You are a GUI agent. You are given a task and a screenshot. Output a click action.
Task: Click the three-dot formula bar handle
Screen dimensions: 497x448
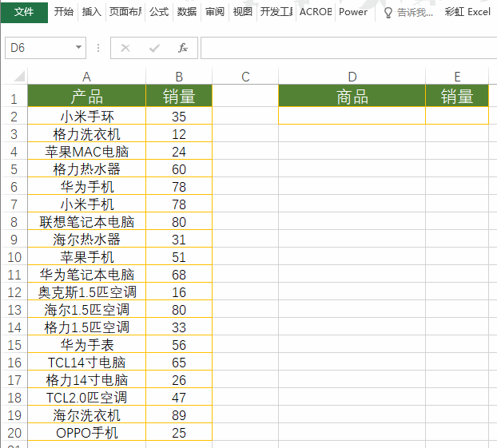(x=98, y=48)
